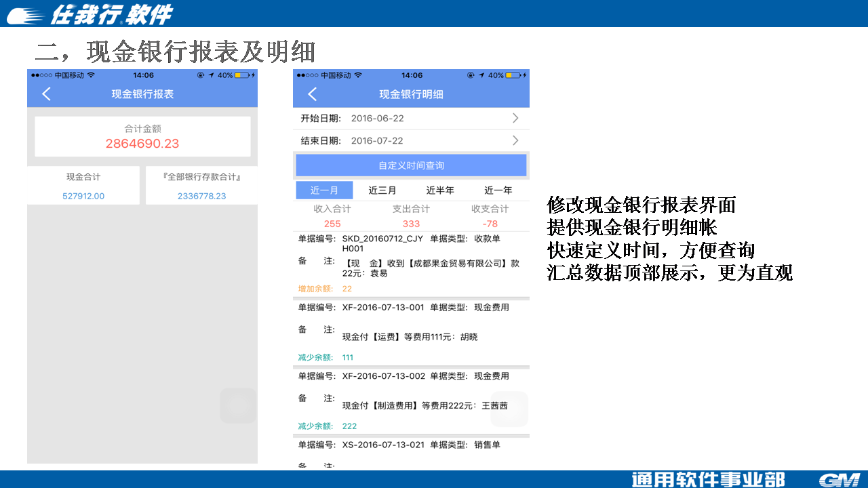The height and width of the screenshot is (488, 868).
Task: Choose the 近半年 time filter
Action: pyautogui.click(x=440, y=190)
